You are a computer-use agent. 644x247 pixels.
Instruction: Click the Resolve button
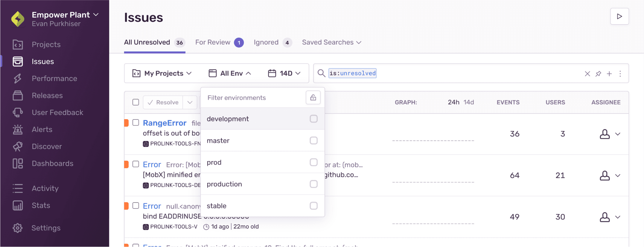163,102
